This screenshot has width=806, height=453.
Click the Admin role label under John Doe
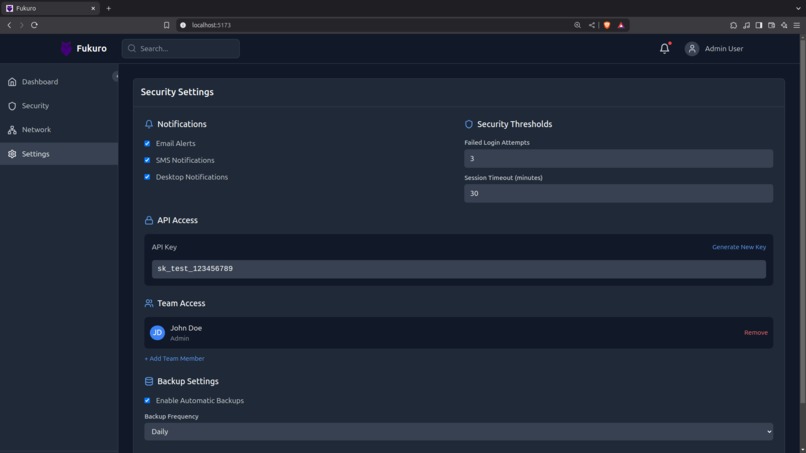tap(179, 338)
